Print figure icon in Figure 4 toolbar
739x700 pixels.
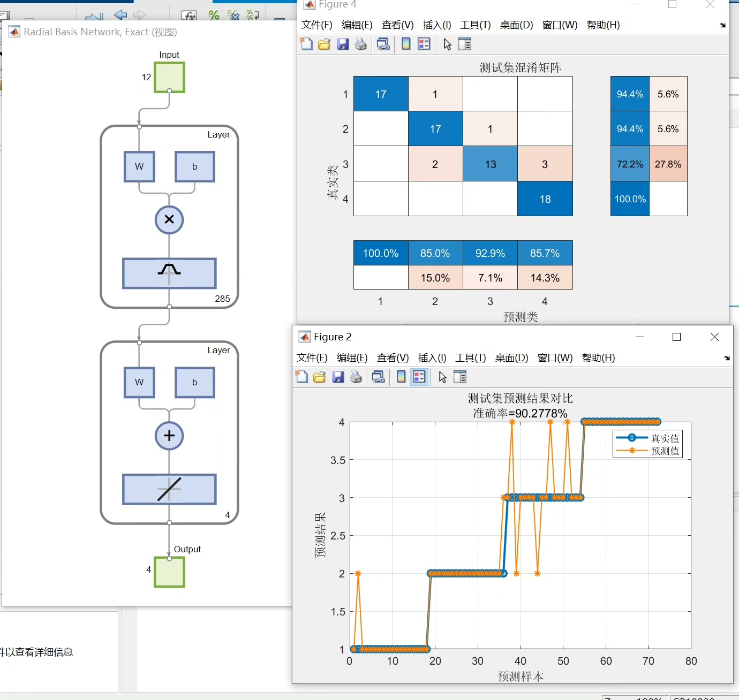[x=361, y=44]
